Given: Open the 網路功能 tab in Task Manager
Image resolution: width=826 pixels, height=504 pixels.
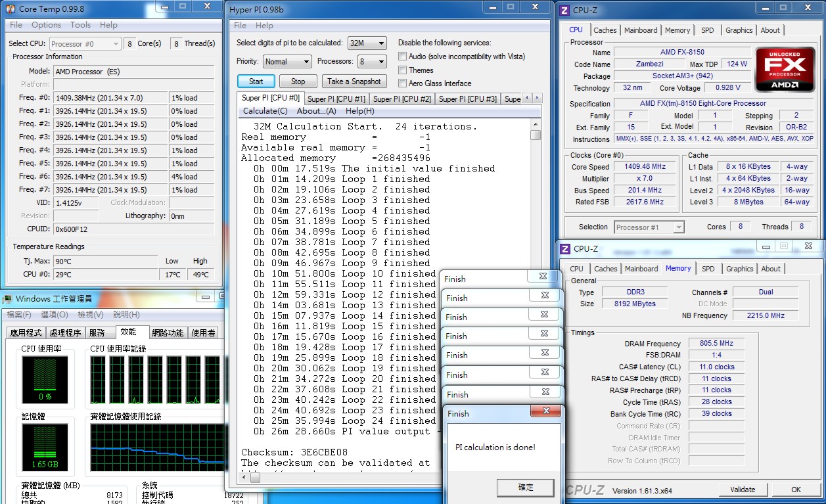Looking at the screenshot, I should (x=168, y=333).
